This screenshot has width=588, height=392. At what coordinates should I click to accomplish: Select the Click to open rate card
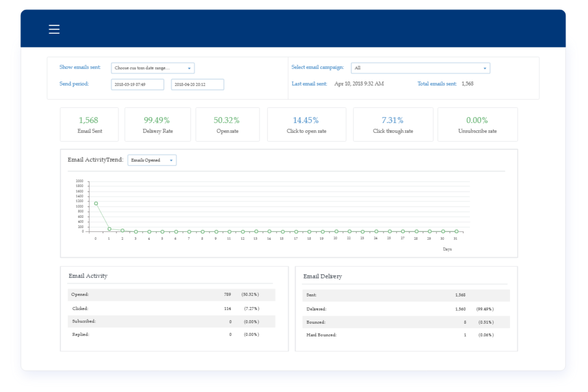click(x=306, y=124)
